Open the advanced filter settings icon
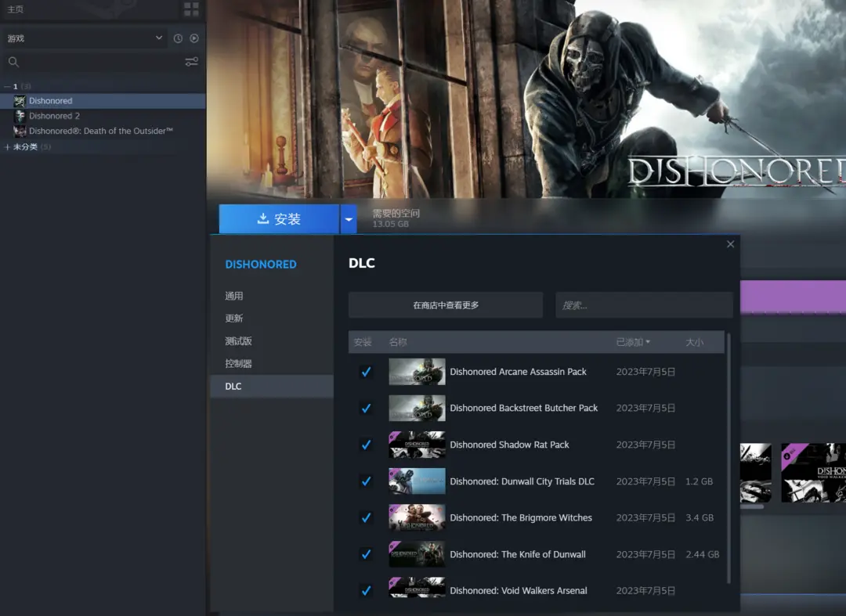Image resolution: width=846 pixels, height=616 pixels. 192,62
